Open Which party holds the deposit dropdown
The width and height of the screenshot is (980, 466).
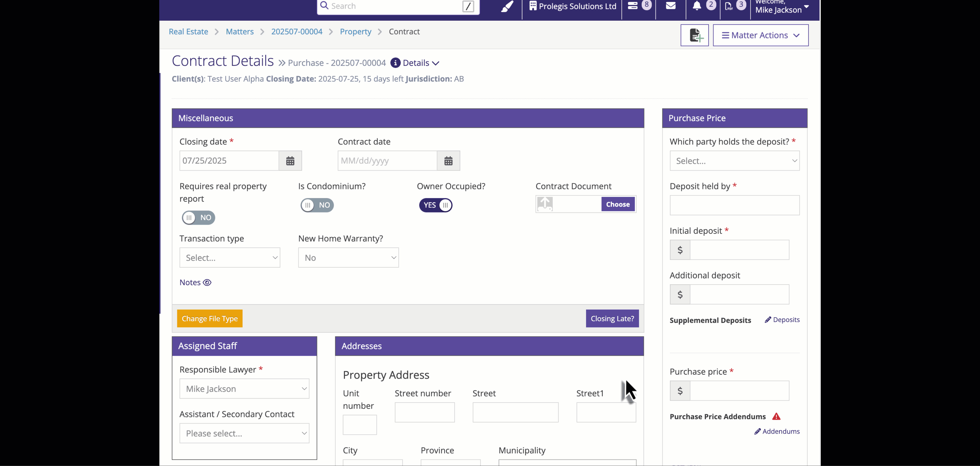click(734, 161)
